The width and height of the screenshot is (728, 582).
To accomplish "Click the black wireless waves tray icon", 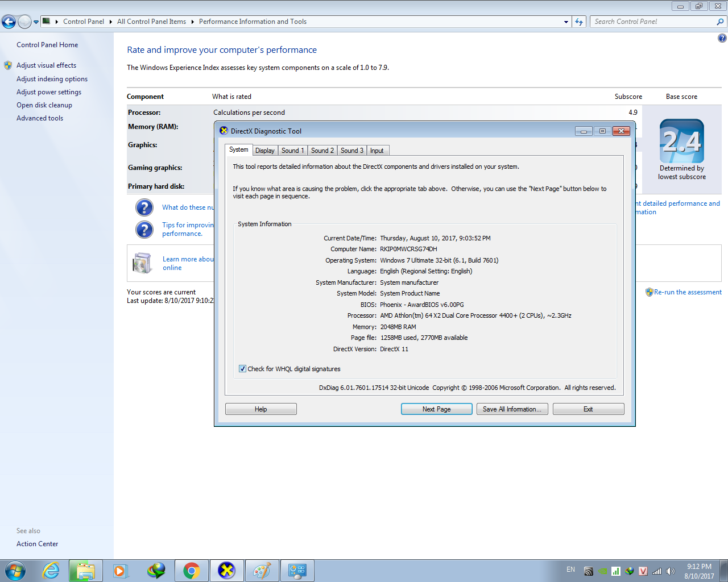I will pyautogui.click(x=589, y=571).
